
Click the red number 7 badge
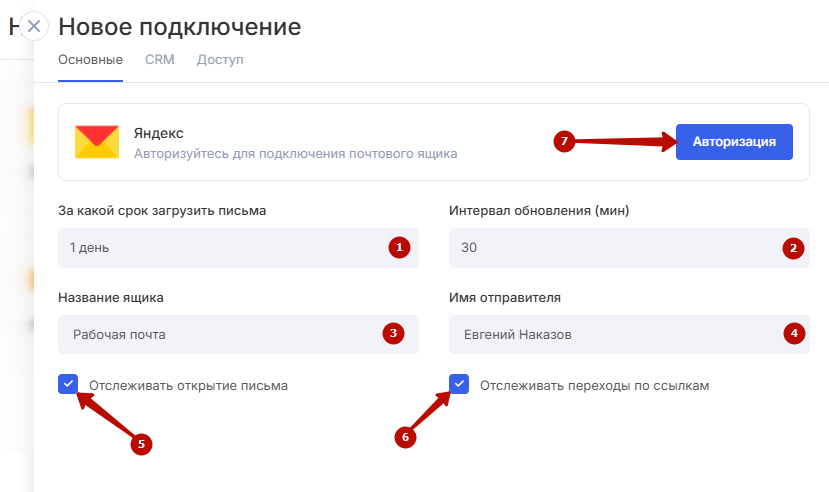(x=564, y=142)
